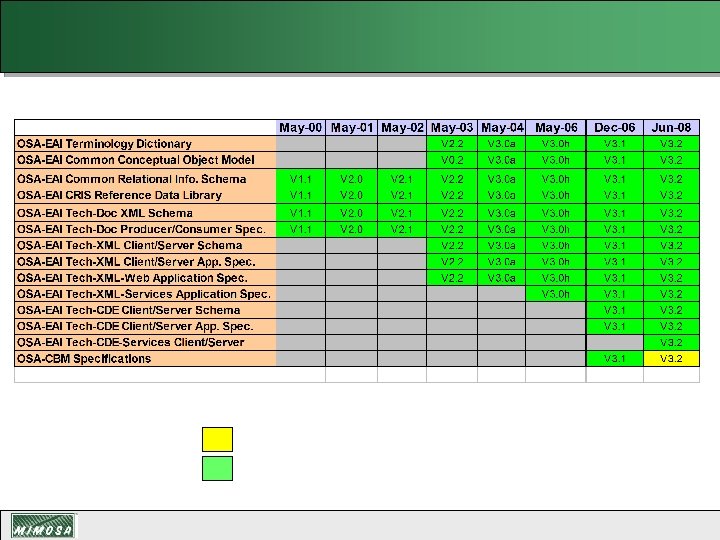
Task: Select row OSA-EAI Tech-XML-Web Application Spec.
Action: coord(357,278)
